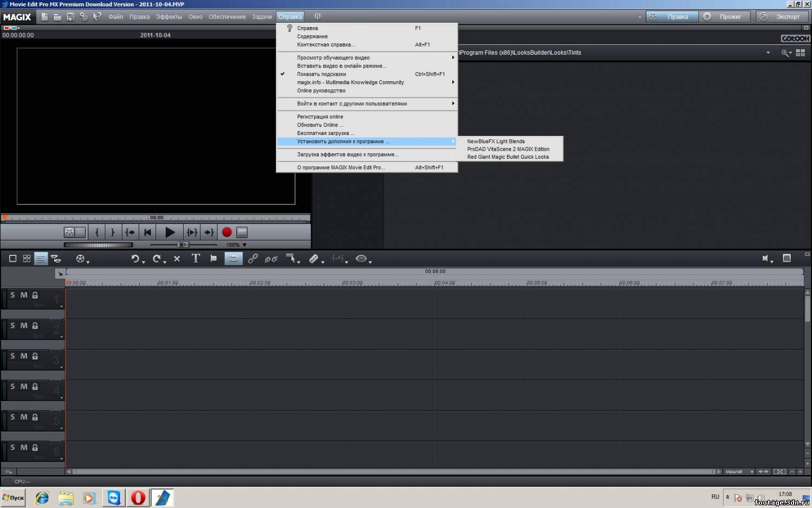The image size is (812, 508).
Task: Open a project with the folder icon
Action: [x=57, y=17]
